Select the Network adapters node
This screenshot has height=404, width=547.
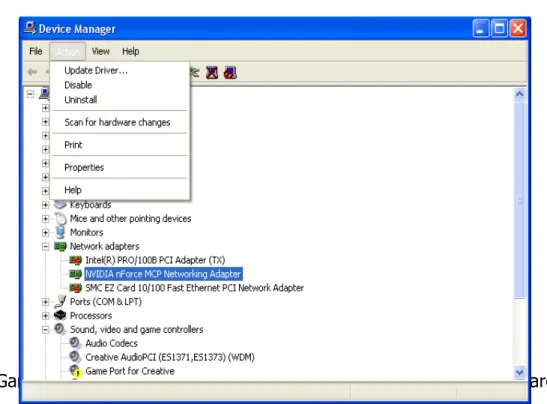[104, 246]
